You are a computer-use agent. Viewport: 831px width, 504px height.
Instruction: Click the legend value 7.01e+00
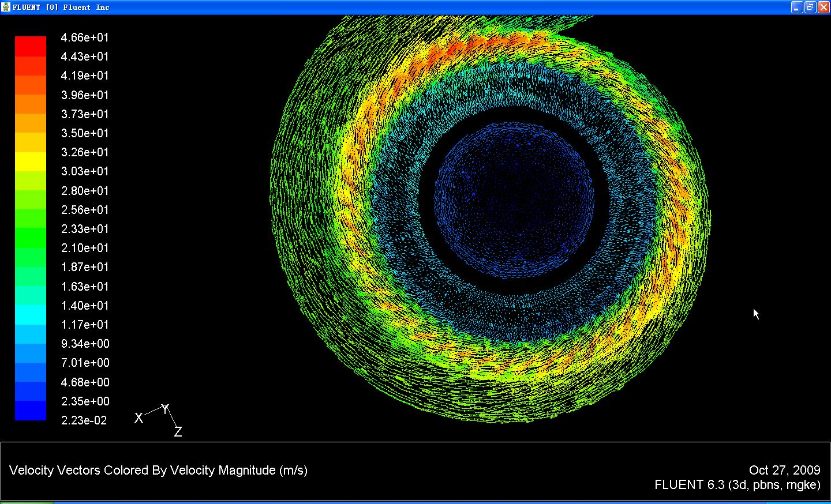pos(85,363)
